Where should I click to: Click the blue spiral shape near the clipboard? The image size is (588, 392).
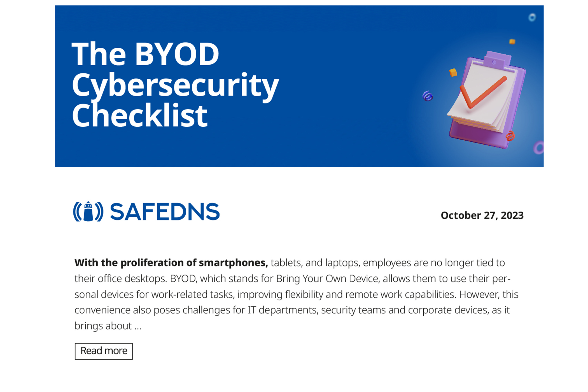(428, 96)
